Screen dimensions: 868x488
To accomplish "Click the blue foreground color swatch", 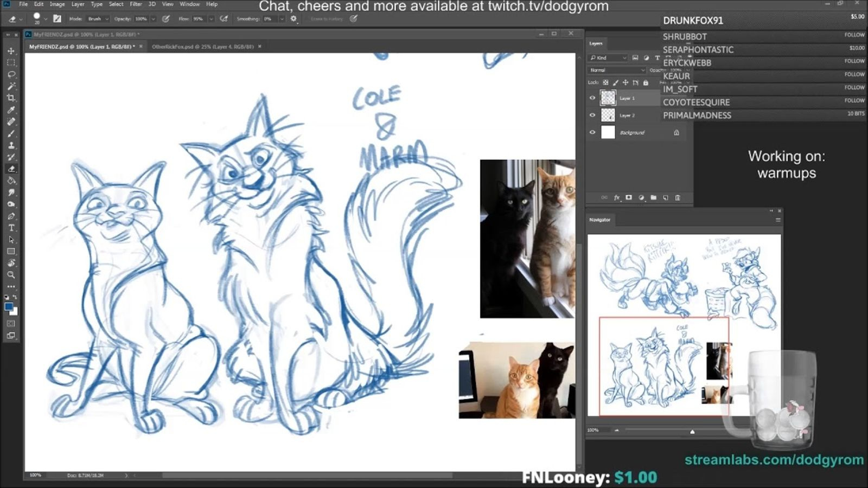I will pyautogui.click(x=9, y=307).
